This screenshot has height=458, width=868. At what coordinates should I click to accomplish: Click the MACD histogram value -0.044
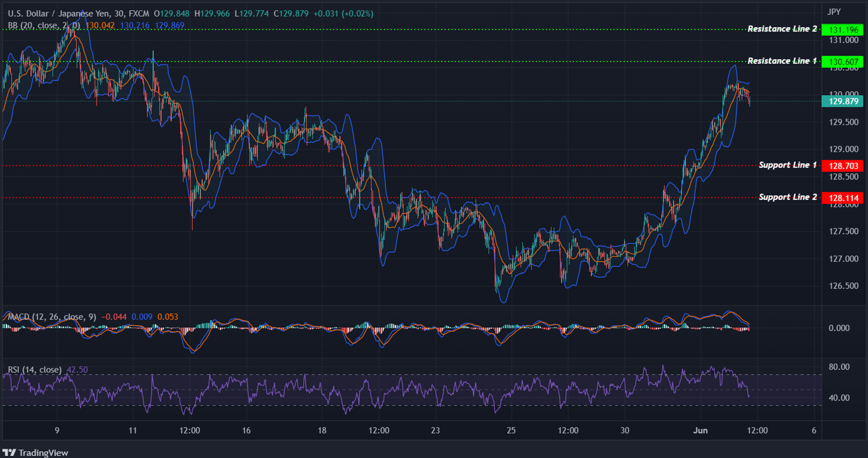(x=114, y=317)
